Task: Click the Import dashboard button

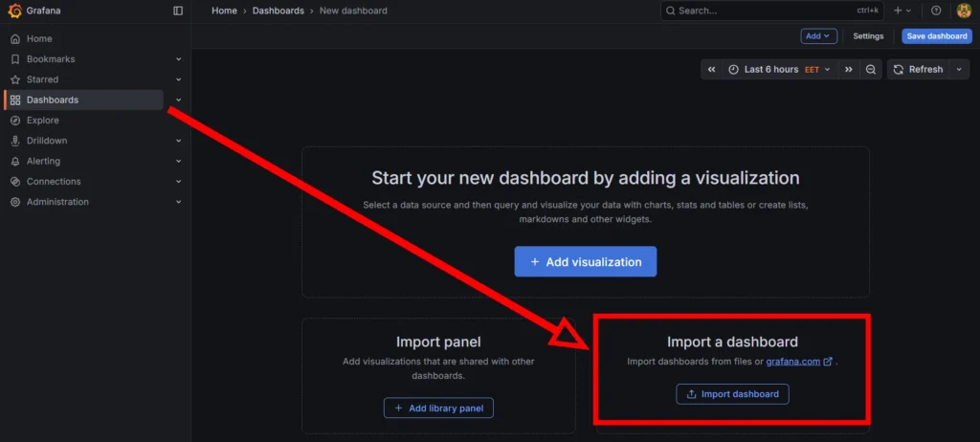Action: 732,394
